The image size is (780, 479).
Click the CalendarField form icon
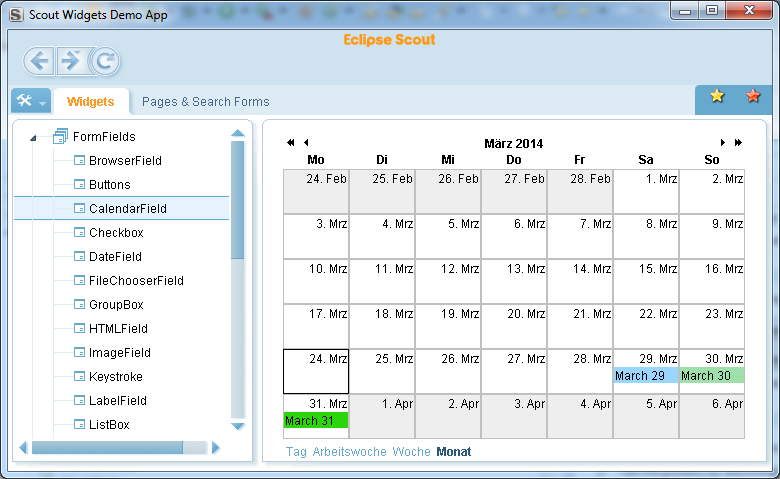79,208
